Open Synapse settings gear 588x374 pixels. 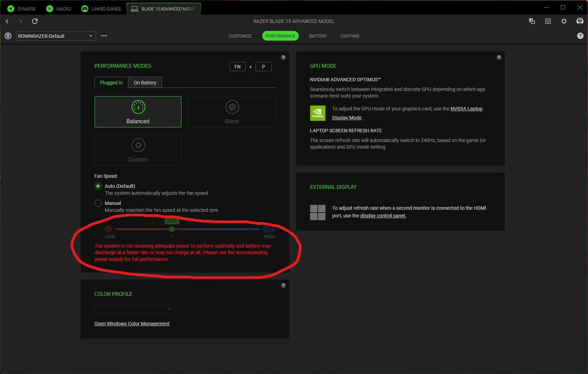click(564, 21)
